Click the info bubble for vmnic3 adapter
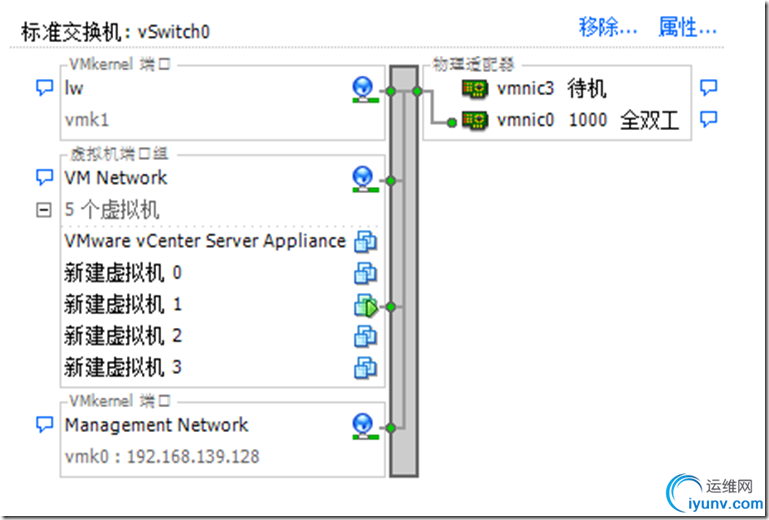The height and width of the screenshot is (520, 769). tap(708, 88)
